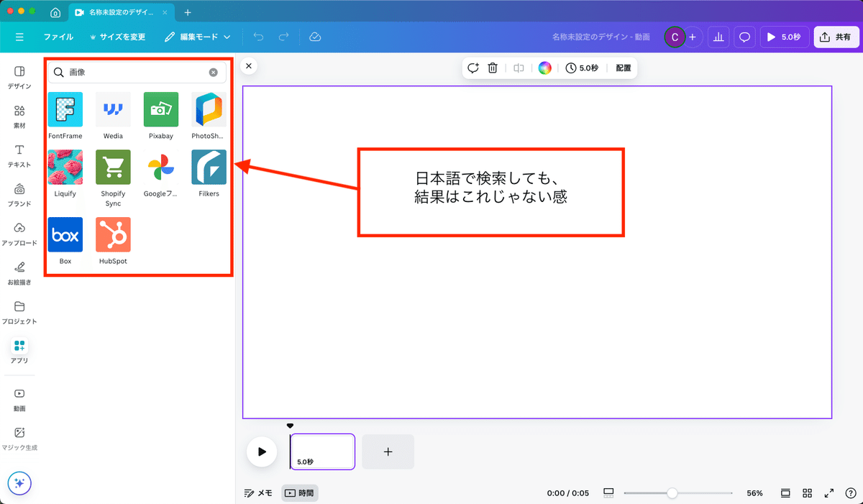Open a new tab with plus
Image resolution: width=863 pixels, height=504 pixels.
[188, 12]
